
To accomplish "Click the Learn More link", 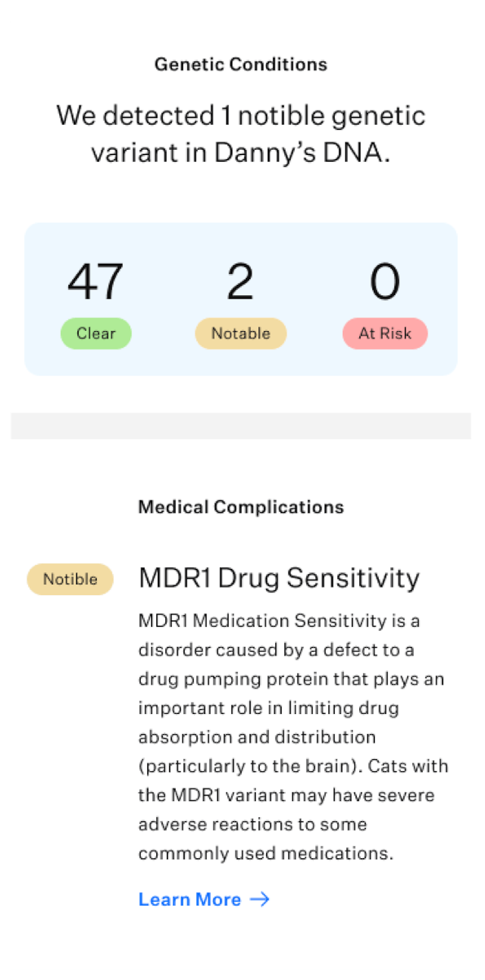I will coord(190,899).
